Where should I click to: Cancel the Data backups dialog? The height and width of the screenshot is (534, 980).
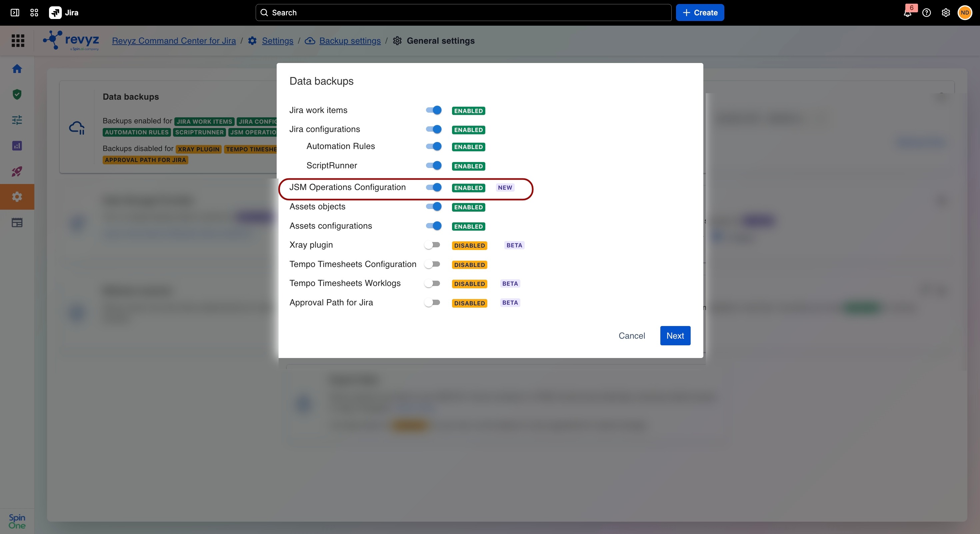pos(632,336)
